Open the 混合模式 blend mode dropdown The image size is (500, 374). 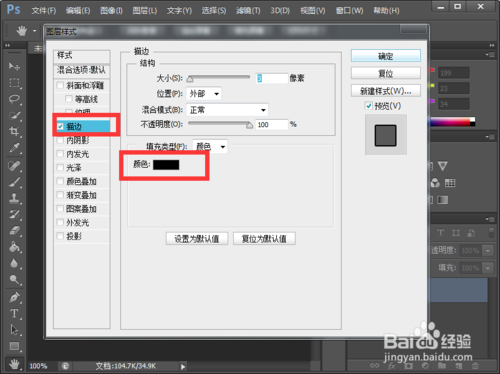[227, 110]
